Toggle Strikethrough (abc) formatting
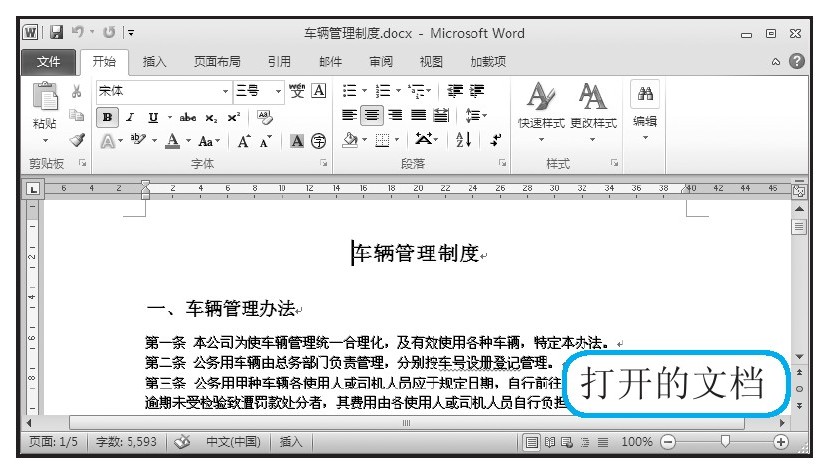The height and width of the screenshot is (469, 828). 187,117
